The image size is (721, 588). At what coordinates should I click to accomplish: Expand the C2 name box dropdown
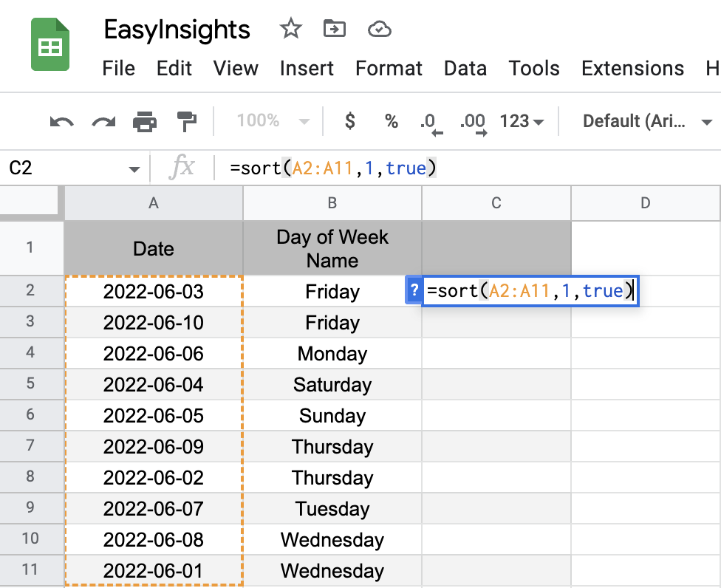coord(134,169)
